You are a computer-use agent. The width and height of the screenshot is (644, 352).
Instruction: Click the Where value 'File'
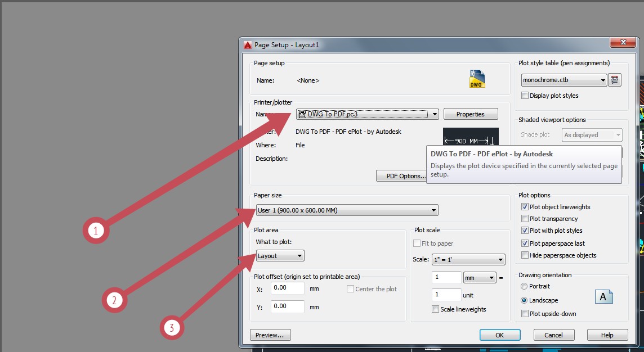pyautogui.click(x=300, y=145)
